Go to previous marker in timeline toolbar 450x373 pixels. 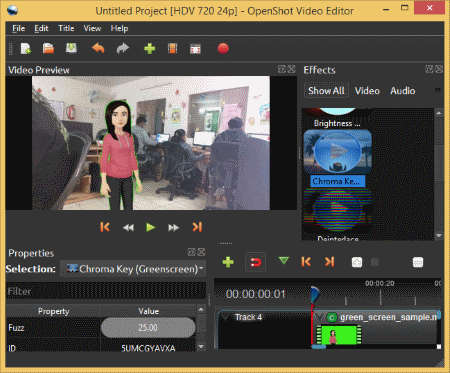[306, 262]
